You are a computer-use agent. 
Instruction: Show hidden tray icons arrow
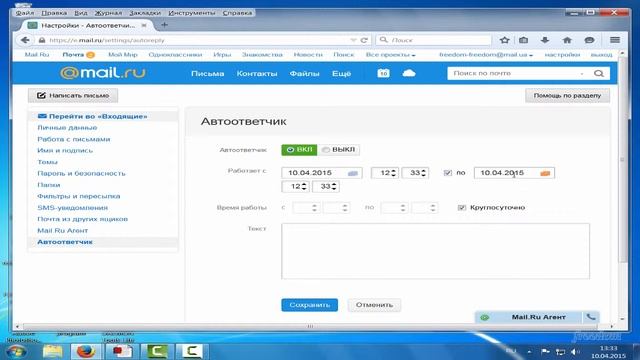coord(529,351)
